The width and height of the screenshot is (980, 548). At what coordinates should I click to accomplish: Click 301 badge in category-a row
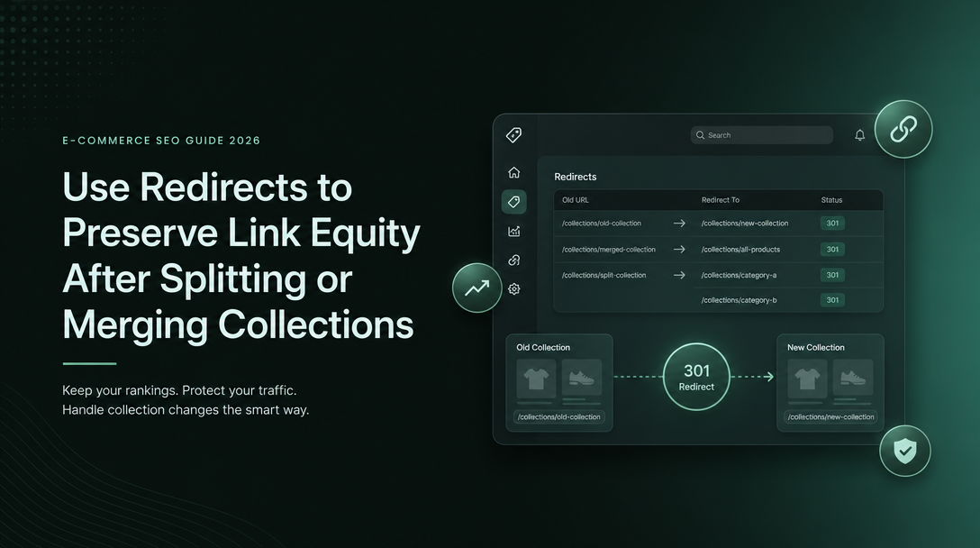coord(832,275)
